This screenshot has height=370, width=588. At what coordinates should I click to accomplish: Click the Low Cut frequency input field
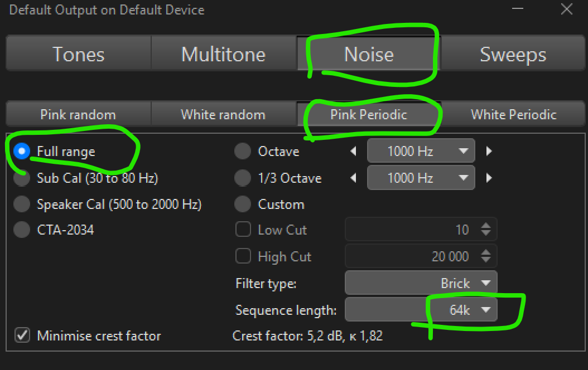pyautogui.click(x=410, y=230)
